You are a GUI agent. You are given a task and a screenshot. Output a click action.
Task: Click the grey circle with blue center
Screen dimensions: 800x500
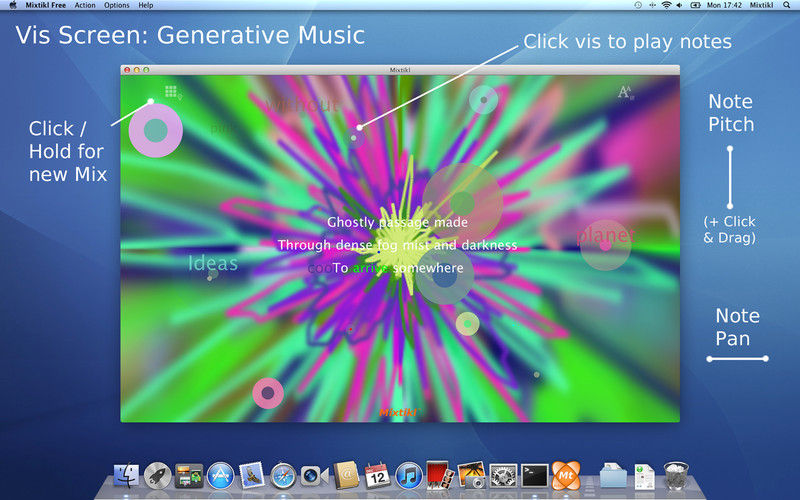(444, 276)
